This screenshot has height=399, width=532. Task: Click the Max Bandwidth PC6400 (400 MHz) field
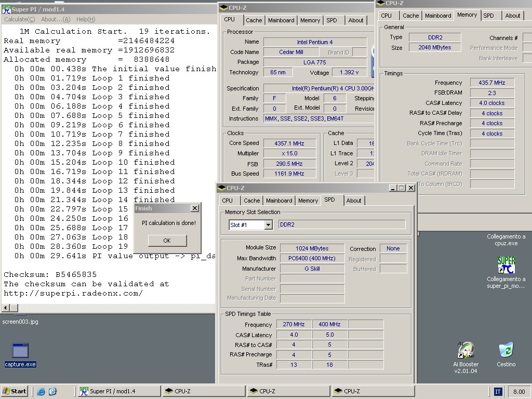tap(312, 259)
